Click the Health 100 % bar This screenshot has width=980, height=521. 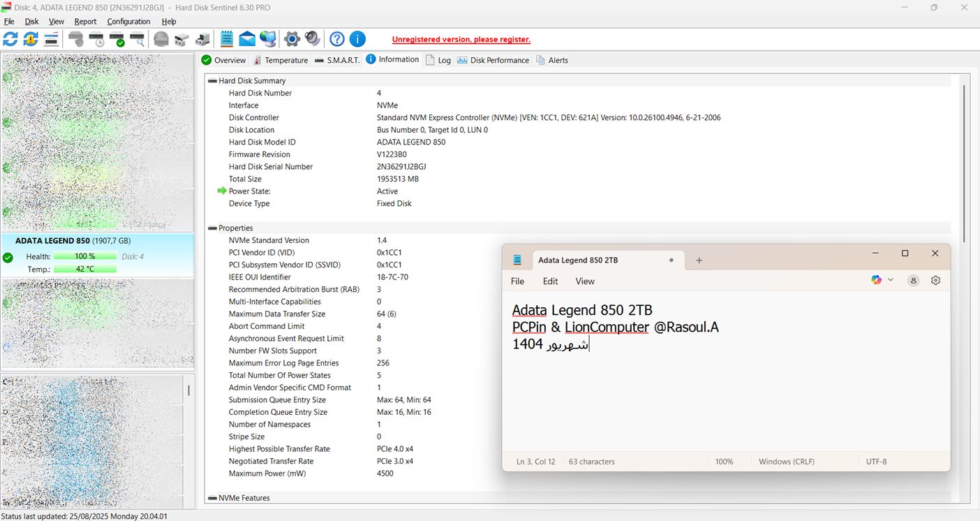[85, 256]
